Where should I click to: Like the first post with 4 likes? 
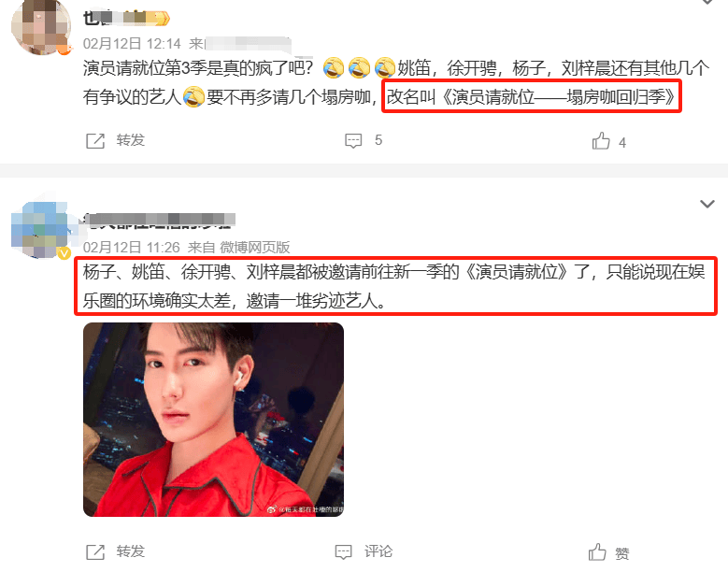click(x=601, y=141)
